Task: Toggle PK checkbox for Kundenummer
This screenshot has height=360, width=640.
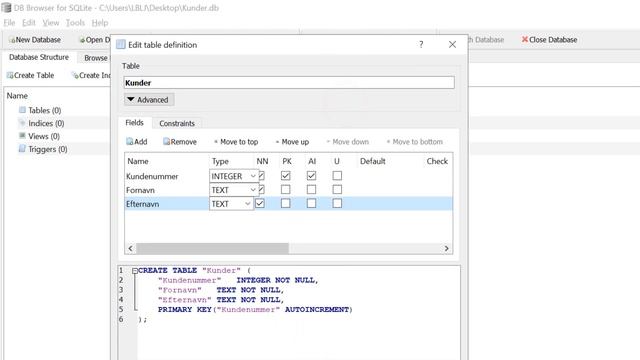Action: coord(286,176)
